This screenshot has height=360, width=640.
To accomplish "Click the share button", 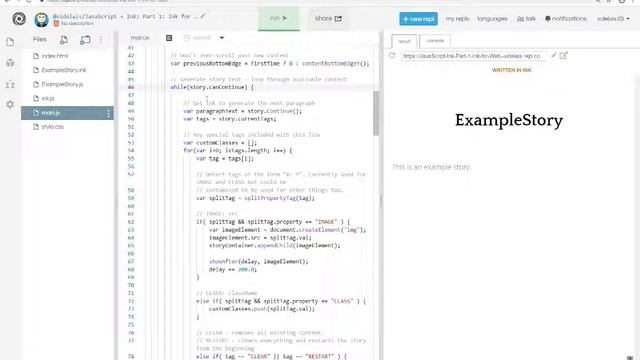I will click(x=328, y=18).
